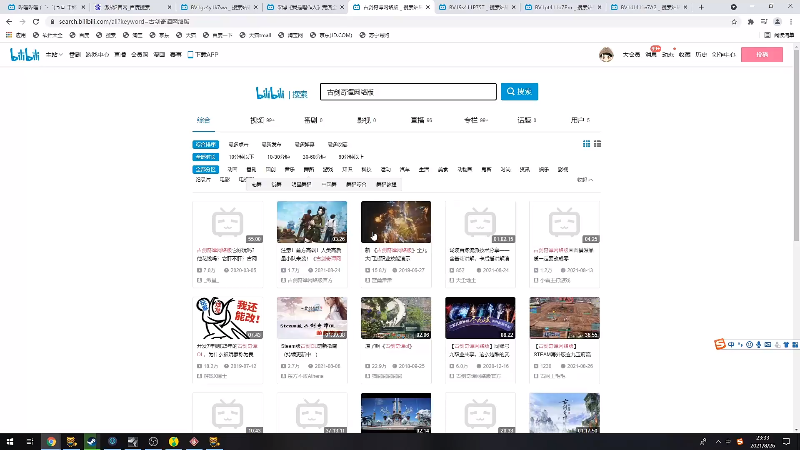Open thumbnail with white-haired woman

pyautogui.click(x=312, y=318)
